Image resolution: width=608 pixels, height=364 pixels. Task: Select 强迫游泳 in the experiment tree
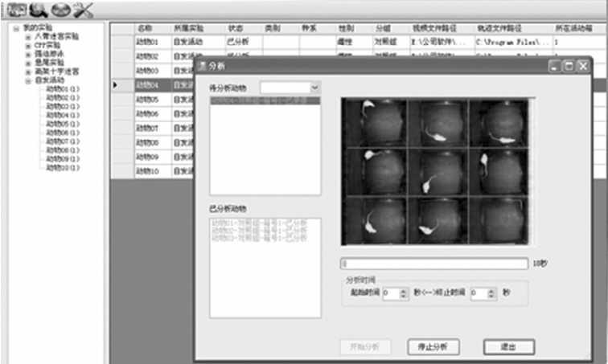pyautogui.click(x=49, y=54)
